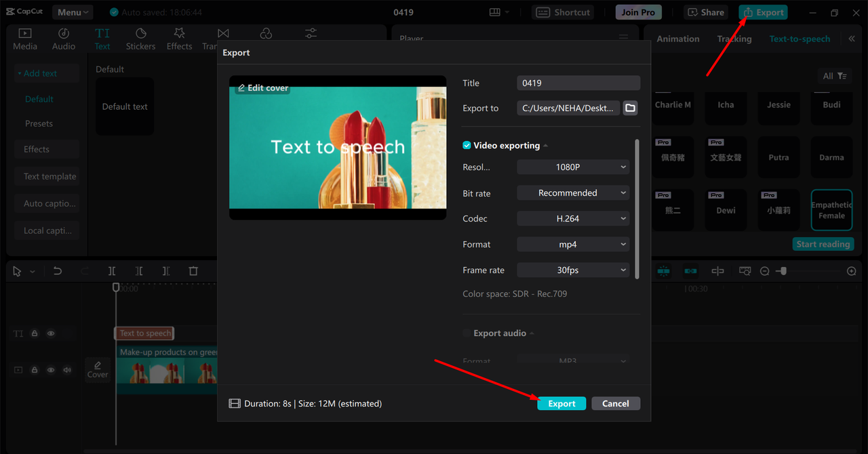Enable the Export audio checkbox

[467, 333]
